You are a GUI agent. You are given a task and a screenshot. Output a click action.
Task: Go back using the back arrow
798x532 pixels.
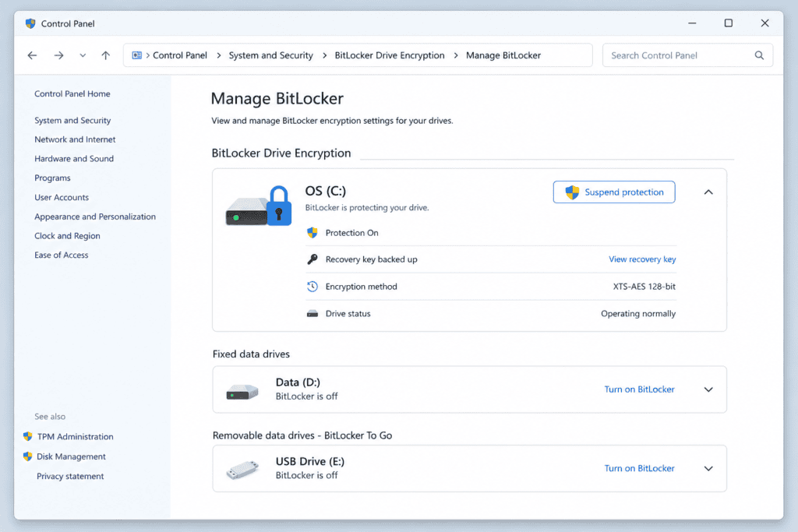32,55
